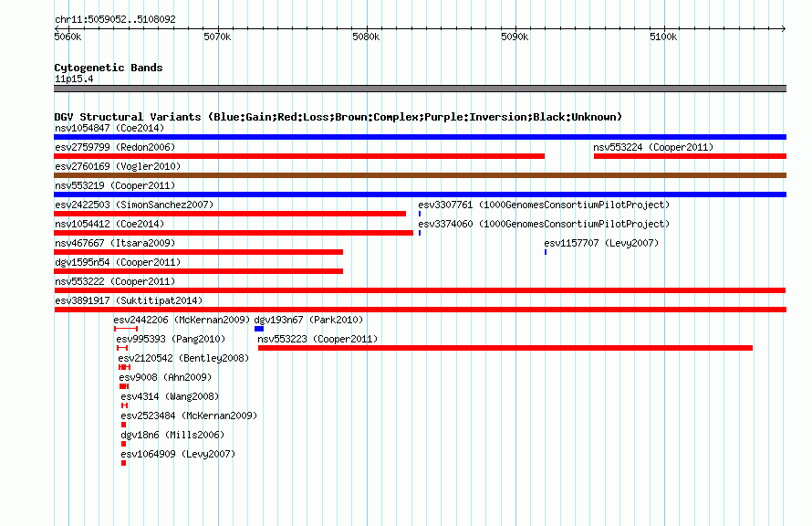
Task: Click the red bar of nsv1054412 (Coe2014)
Action: (x=234, y=233)
